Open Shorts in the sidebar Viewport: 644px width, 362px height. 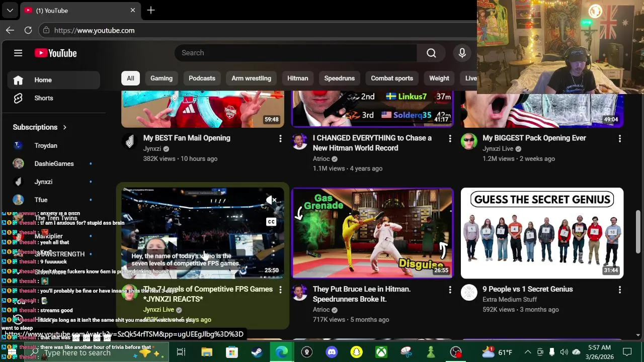click(54, 98)
